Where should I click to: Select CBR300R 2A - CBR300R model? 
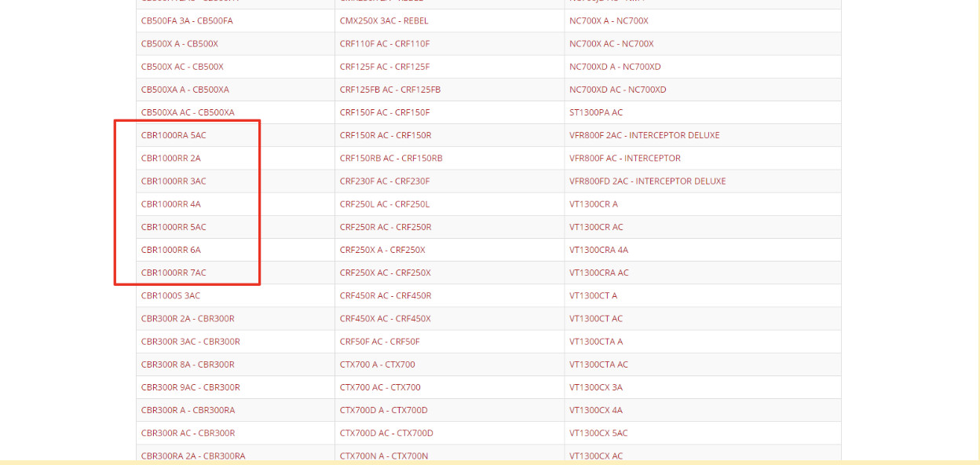pos(188,318)
